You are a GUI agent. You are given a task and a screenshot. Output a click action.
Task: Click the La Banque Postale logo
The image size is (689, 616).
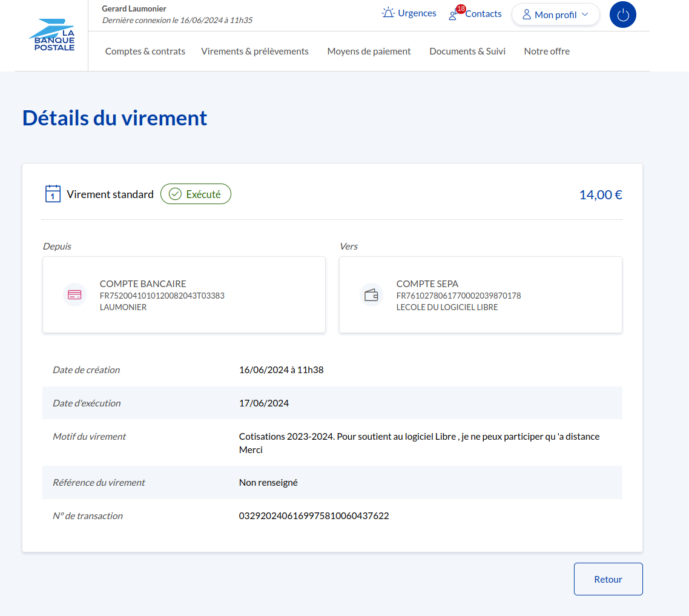pyautogui.click(x=52, y=35)
